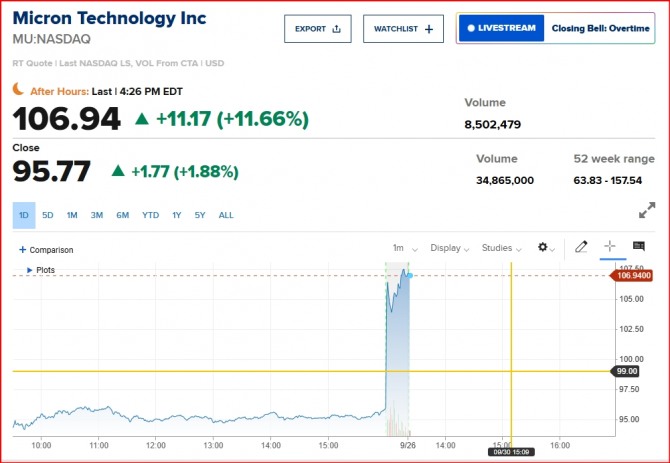Open the chart annotations comment icon
Viewport: 670px width, 463px height.
tap(639, 247)
